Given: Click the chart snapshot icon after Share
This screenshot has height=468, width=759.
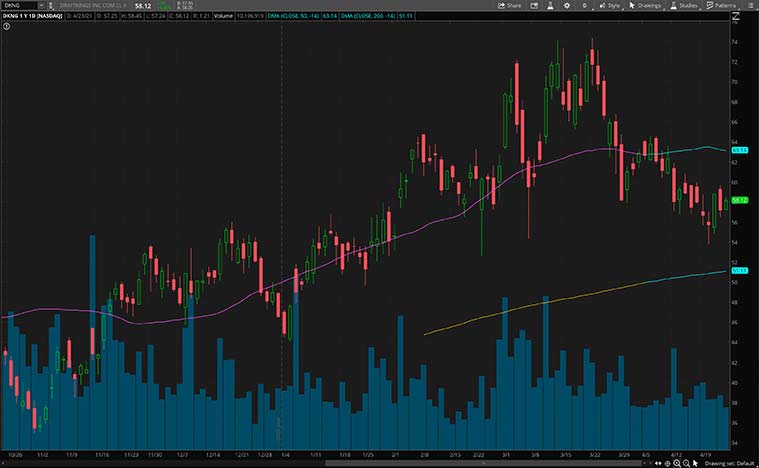Looking at the screenshot, I should [536, 5].
